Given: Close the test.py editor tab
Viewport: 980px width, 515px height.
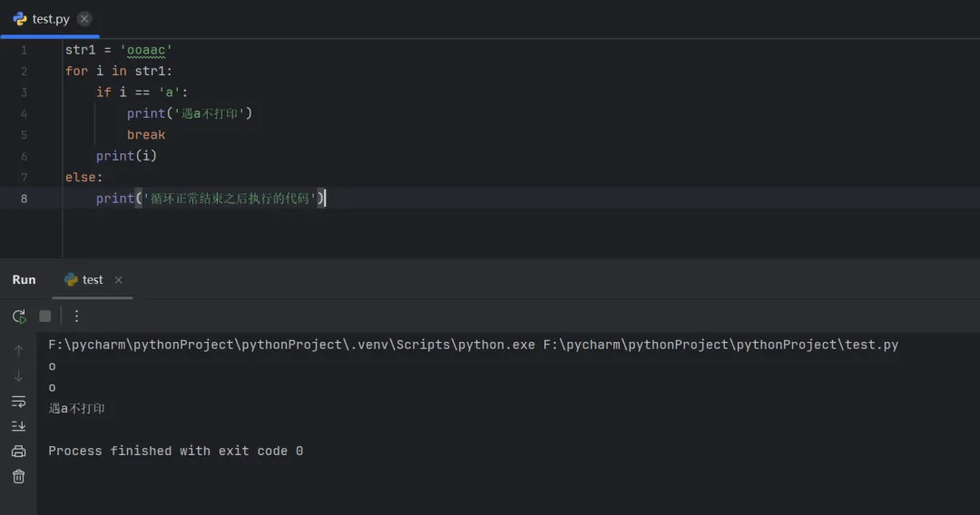Looking at the screenshot, I should coord(84,19).
